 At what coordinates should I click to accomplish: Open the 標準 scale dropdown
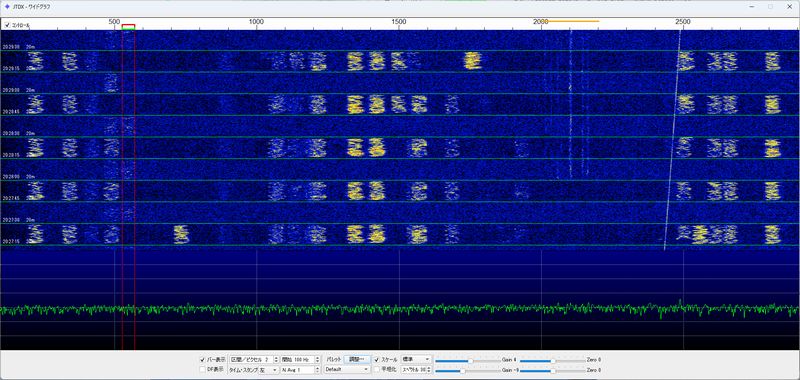pos(416,359)
